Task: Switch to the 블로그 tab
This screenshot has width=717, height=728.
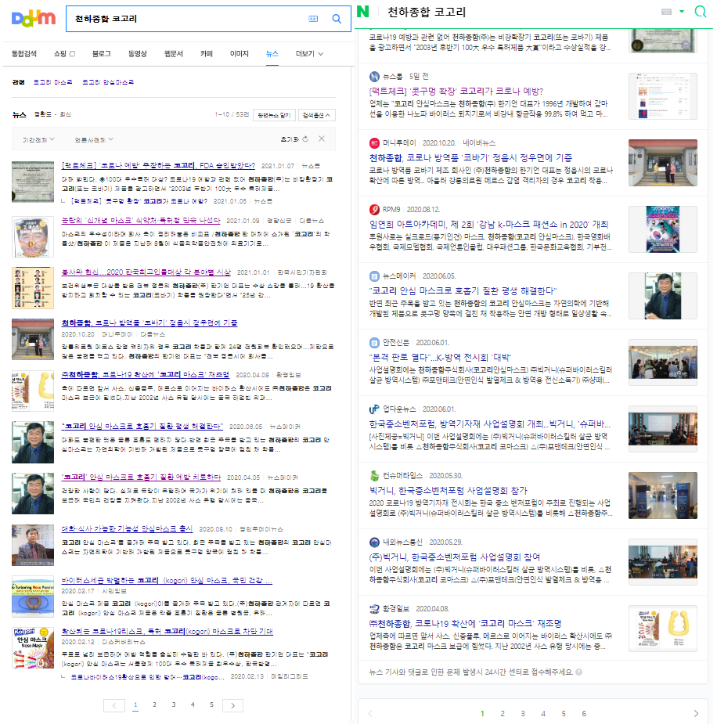Action: pyautogui.click(x=101, y=54)
